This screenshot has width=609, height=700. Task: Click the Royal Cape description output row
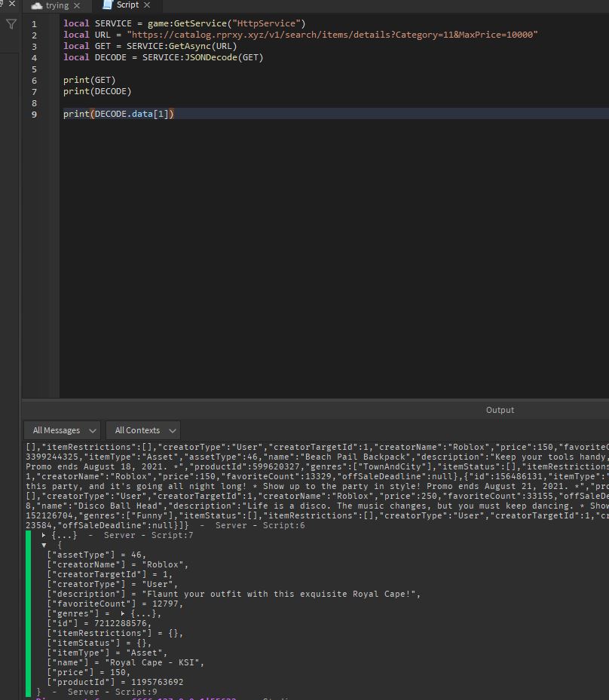234,594
